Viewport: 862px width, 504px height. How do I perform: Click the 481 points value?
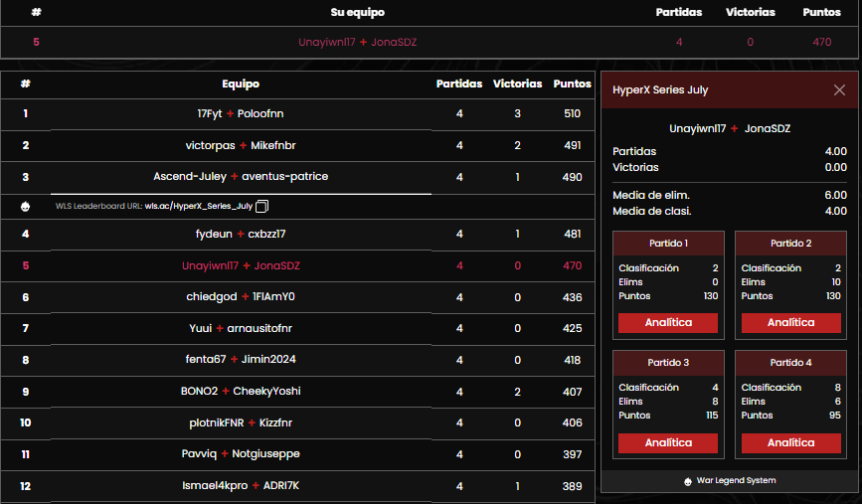[572, 235]
